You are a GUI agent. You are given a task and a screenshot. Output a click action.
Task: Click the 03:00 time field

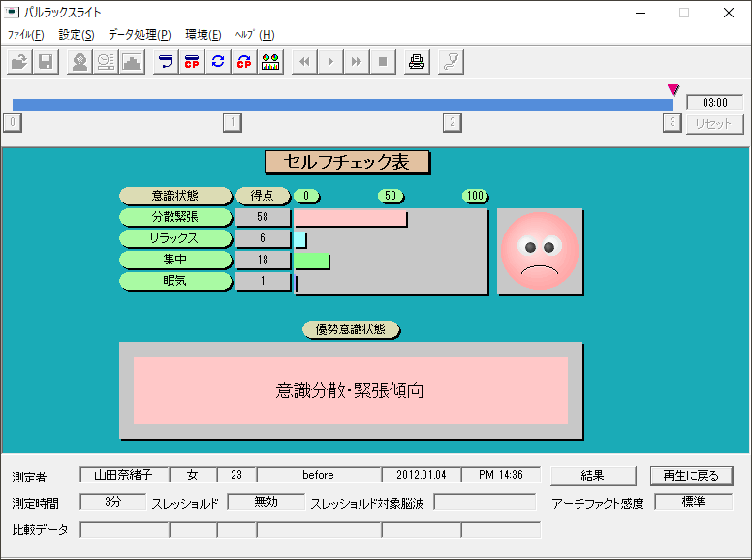(x=714, y=103)
